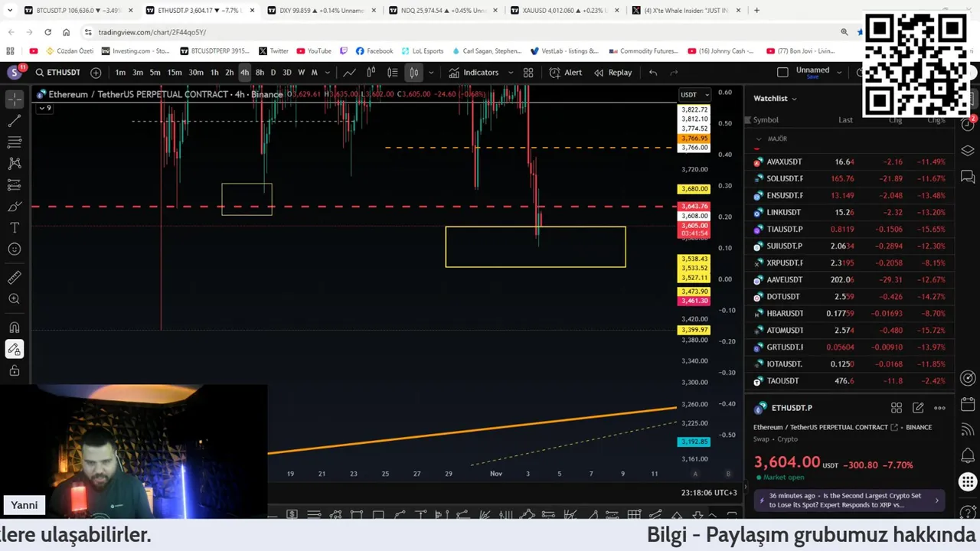Viewport: 980px width, 551px height.
Task: Switch to 8h timeframe
Action: point(260,73)
